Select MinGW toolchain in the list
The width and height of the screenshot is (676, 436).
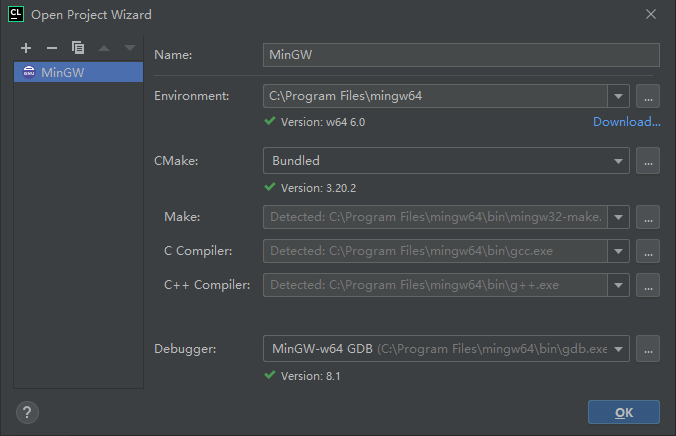(x=78, y=72)
